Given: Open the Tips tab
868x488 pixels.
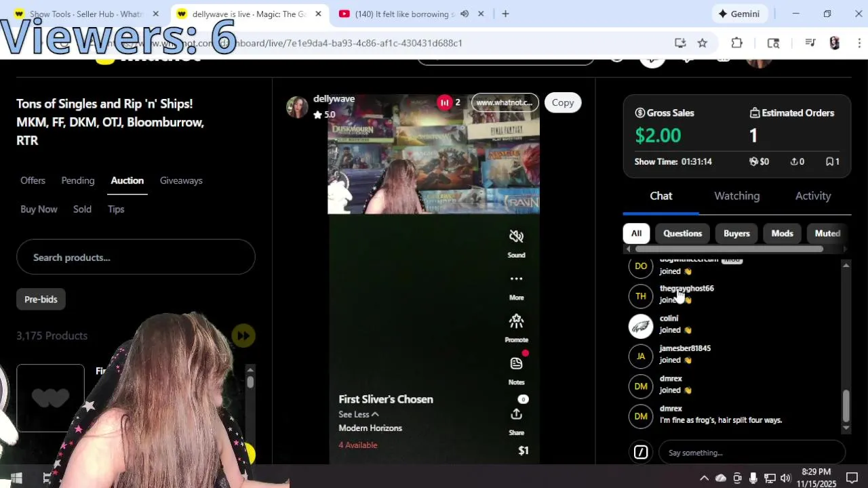Looking at the screenshot, I should tap(116, 209).
